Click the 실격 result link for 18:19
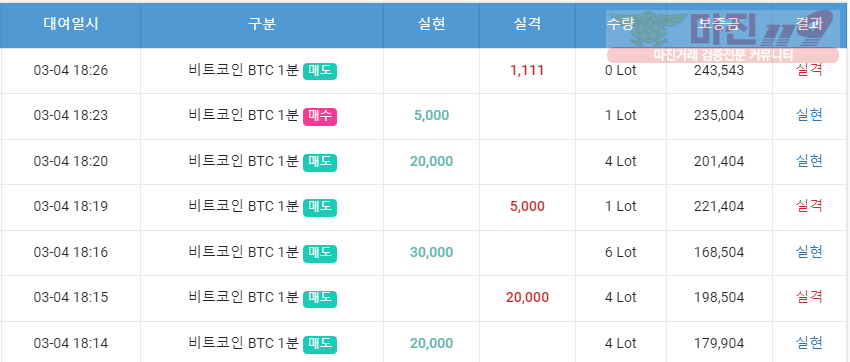This screenshot has width=850, height=362. (809, 206)
